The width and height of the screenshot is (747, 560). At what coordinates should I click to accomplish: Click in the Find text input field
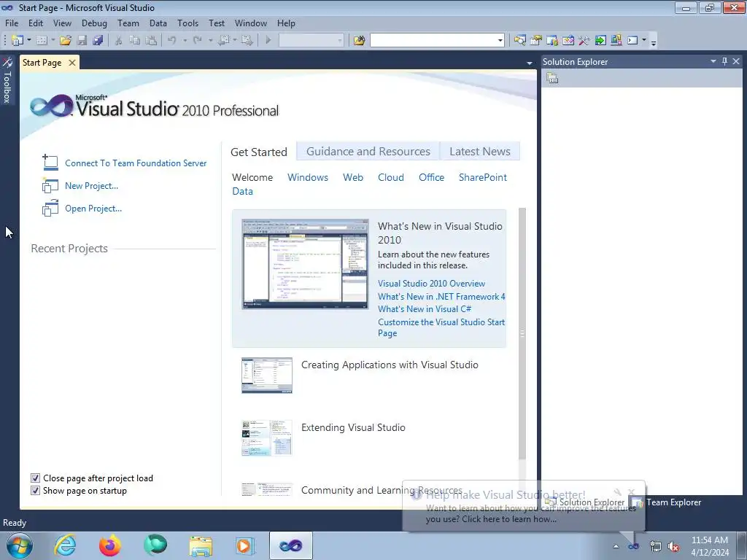click(433, 41)
